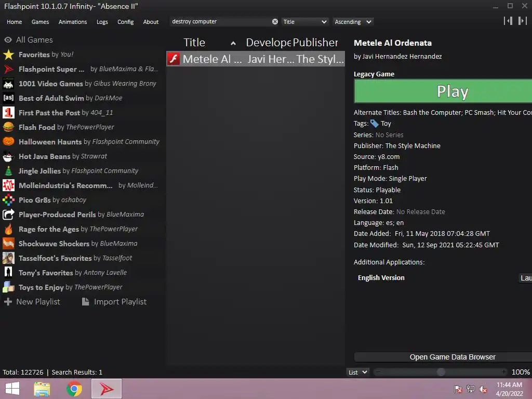Image resolution: width=532 pixels, height=399 pixels.
Task: Click the search field containing destroy computer
Action: pyautogui.click(x=220, y=21)
